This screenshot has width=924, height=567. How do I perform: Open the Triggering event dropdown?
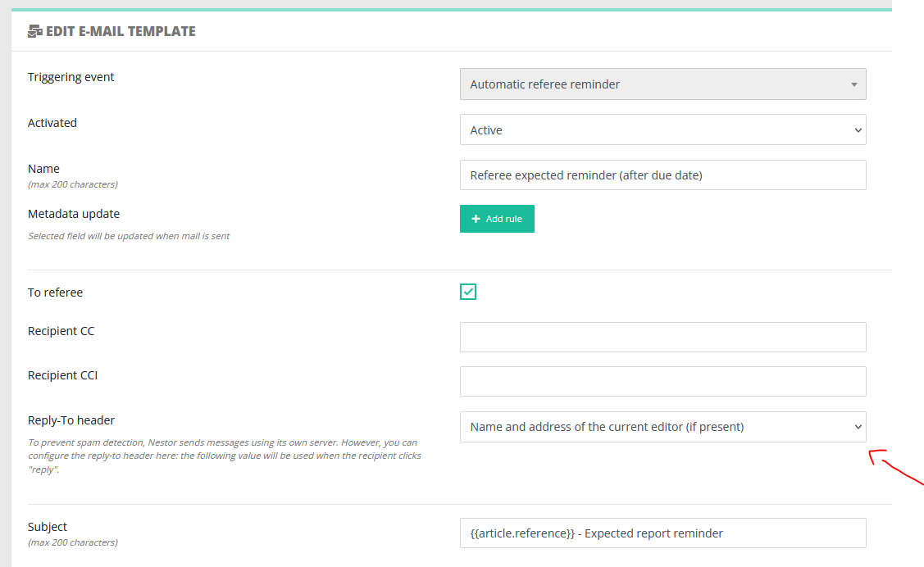pos(662,84)
